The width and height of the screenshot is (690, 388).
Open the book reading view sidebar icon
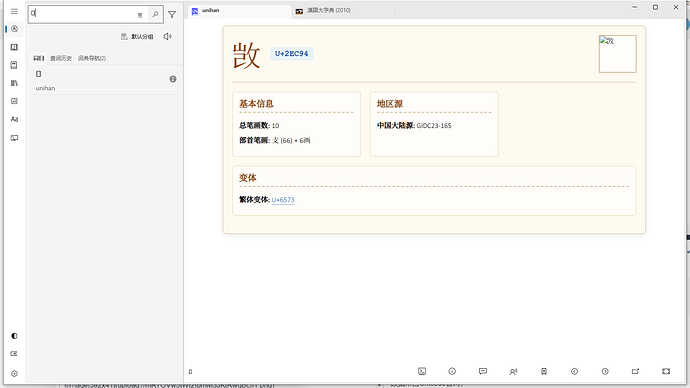point(15,47)
